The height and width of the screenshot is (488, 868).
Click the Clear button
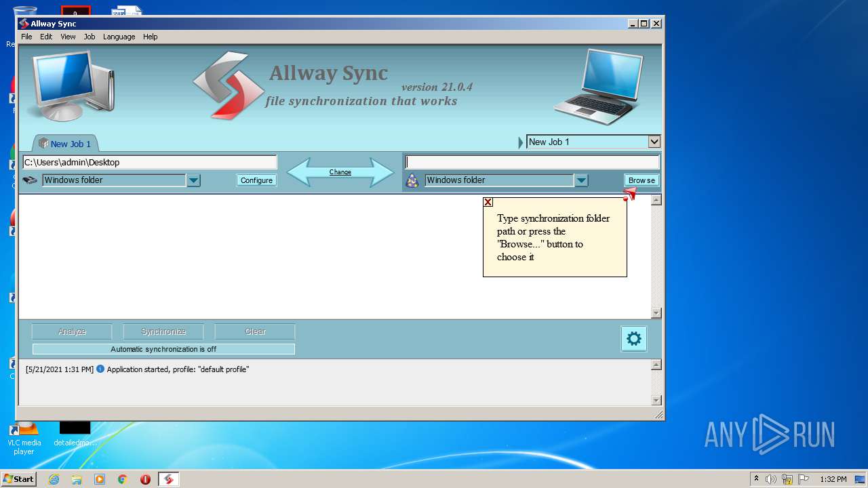[255, 331]
